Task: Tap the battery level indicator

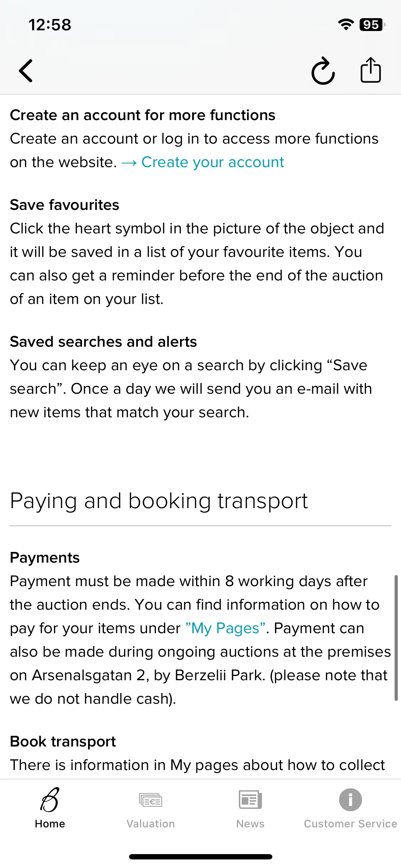Action: (372, 25)
